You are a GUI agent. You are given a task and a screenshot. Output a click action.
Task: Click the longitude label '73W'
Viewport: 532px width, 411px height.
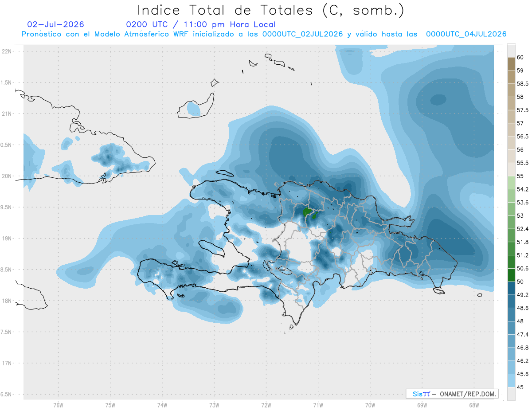(x=214, y=405)
